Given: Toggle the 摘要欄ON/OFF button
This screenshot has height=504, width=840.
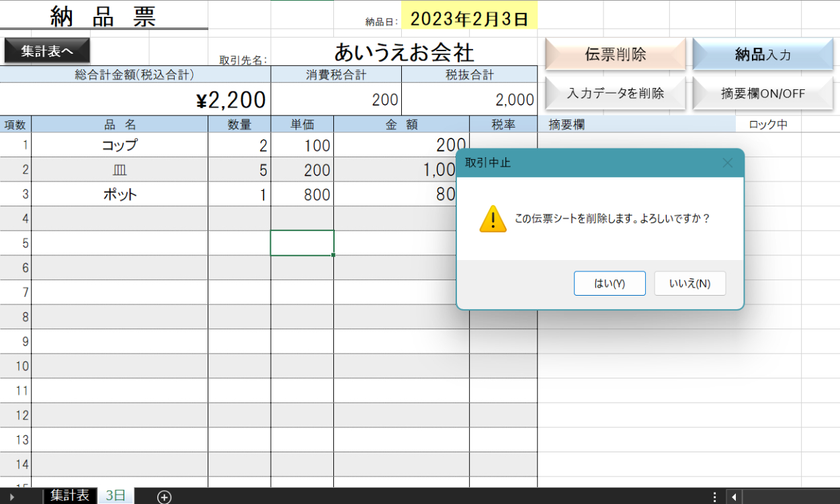Looking at the screenshot, I should click(763, 93).
